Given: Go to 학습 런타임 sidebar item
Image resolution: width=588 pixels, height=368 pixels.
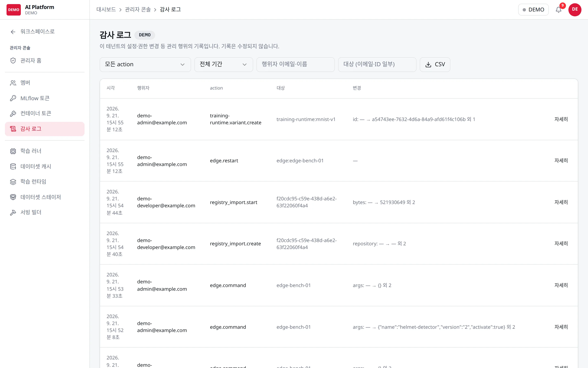Looking at the screenshot, I should coord(45,182).
